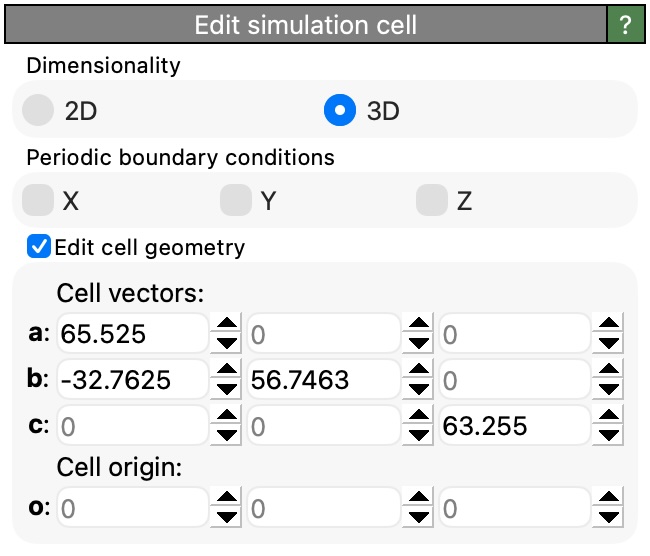Decrease cell vector c first component
Image resolution: width=650 pixels, height=556 pixels.
tap(227, 437)
